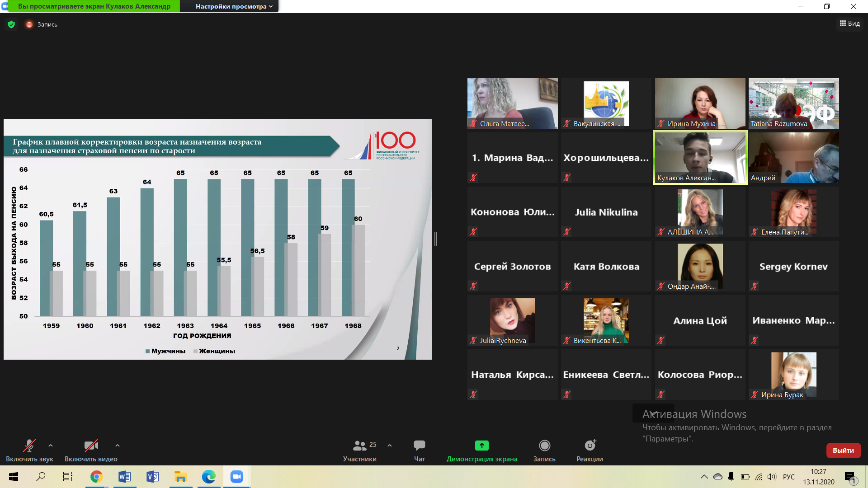Leave meeting with red Выйти button
868x488 pixels.
click(844, 450)
